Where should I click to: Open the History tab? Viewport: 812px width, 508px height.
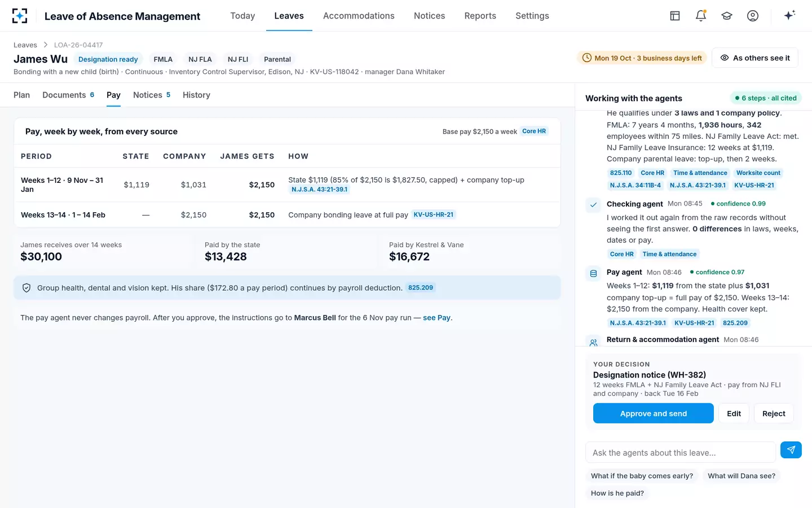[x=196, y=95]
